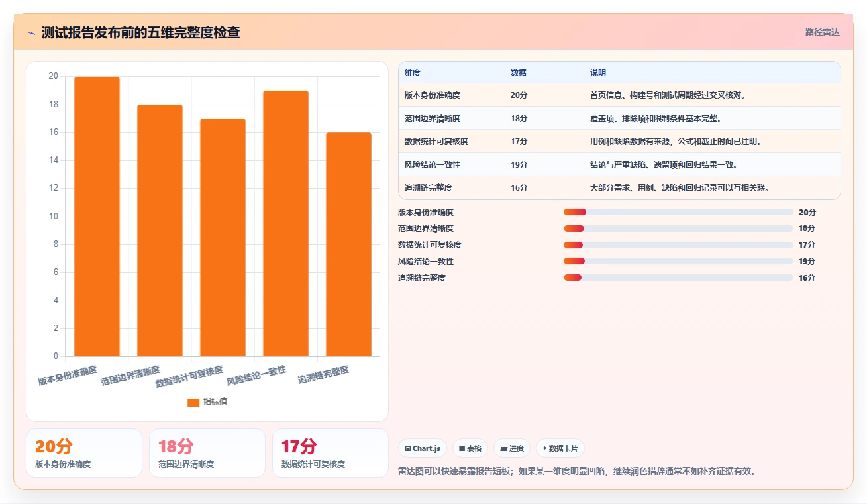Click the 范围边界清晰度 bar in the chart
The width and height of the screenshot is (867, 504).
point(160,230)
